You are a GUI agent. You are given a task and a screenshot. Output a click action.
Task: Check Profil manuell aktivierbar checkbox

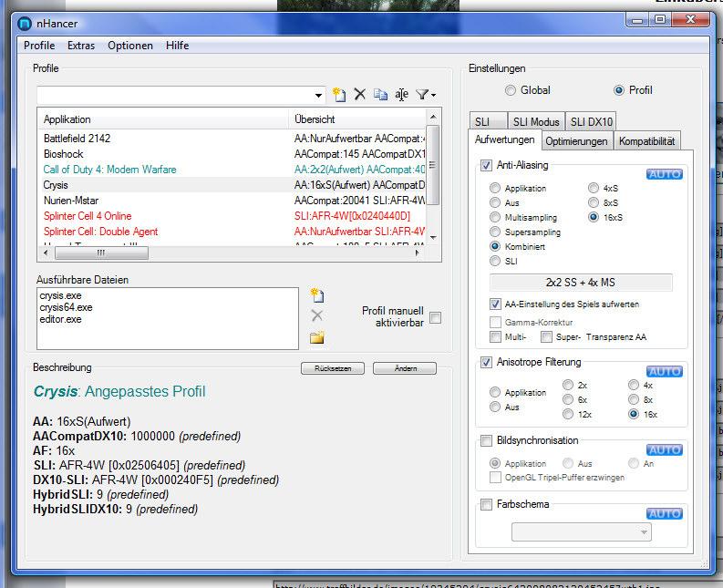(x=435, y=317)
